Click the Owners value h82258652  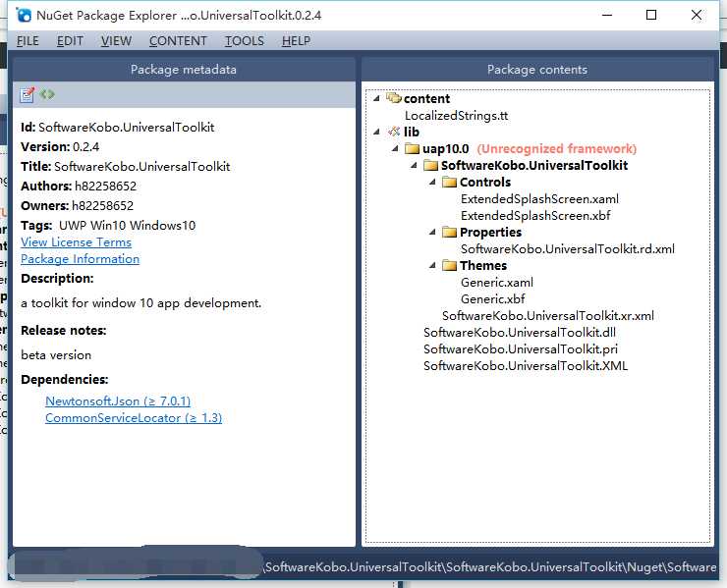pos(102,206)
